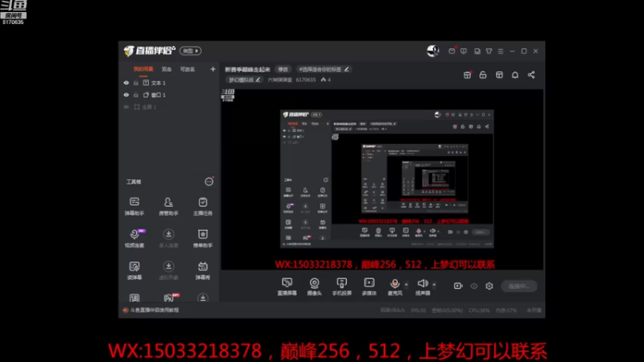The width and height of the screenshot is (644, 362).
Task: Hide the 窗口 1 layer
Action: point(126,95)
